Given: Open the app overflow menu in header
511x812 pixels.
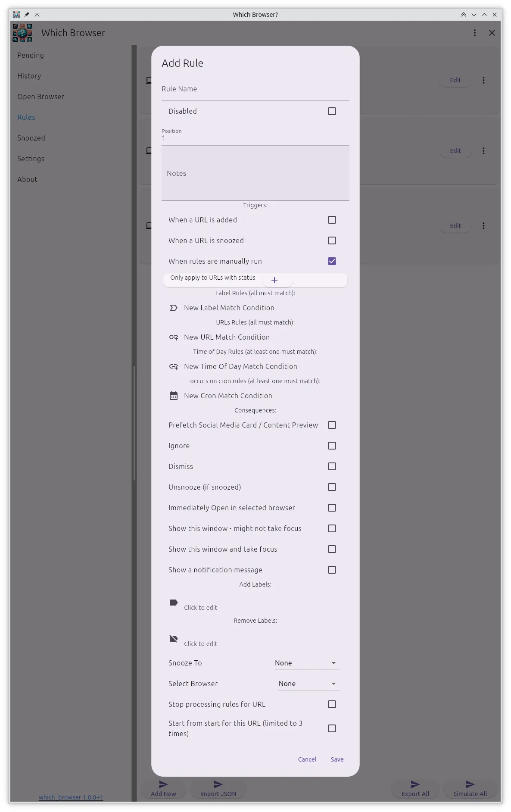Looking at the screenshot, I should (x=475, y=33).
